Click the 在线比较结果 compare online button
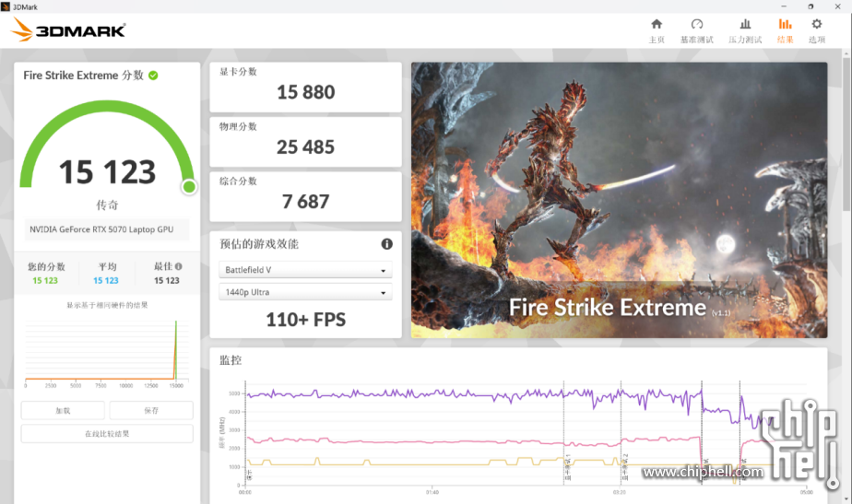 (107, 434)
